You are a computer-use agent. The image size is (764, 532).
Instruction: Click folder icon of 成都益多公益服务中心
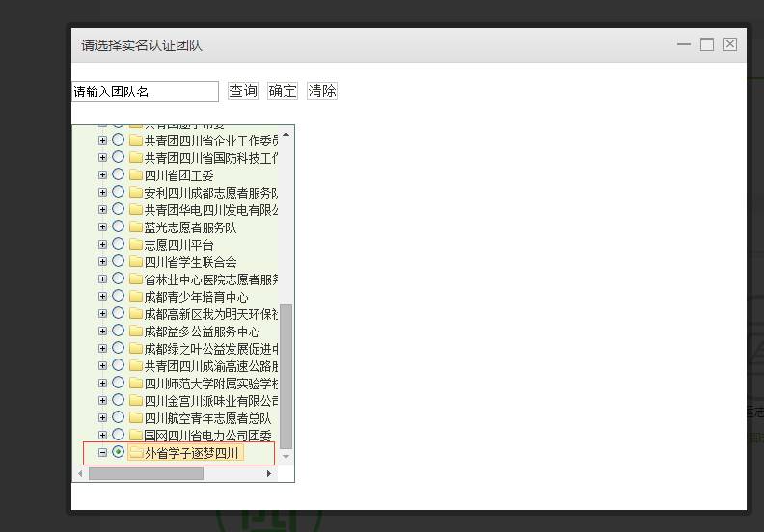(135, 332)
